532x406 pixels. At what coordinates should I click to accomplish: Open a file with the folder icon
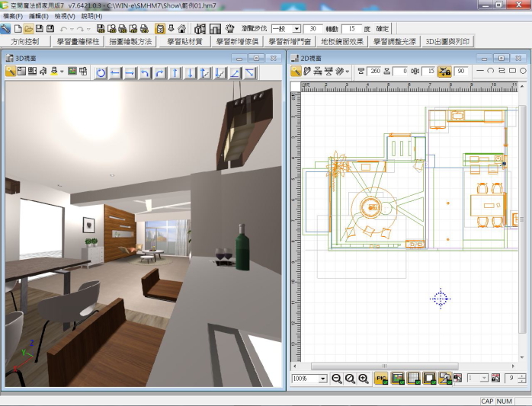[x=28, y=29]
